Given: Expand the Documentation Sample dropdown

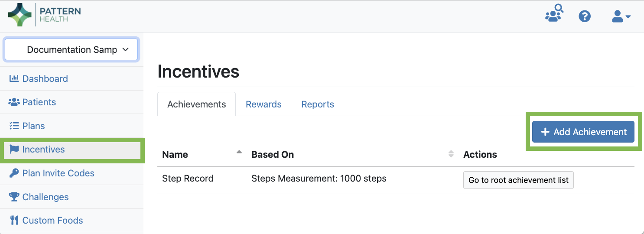Looking at the screenshot, I should pyautogui.click(x=71, y=50).
